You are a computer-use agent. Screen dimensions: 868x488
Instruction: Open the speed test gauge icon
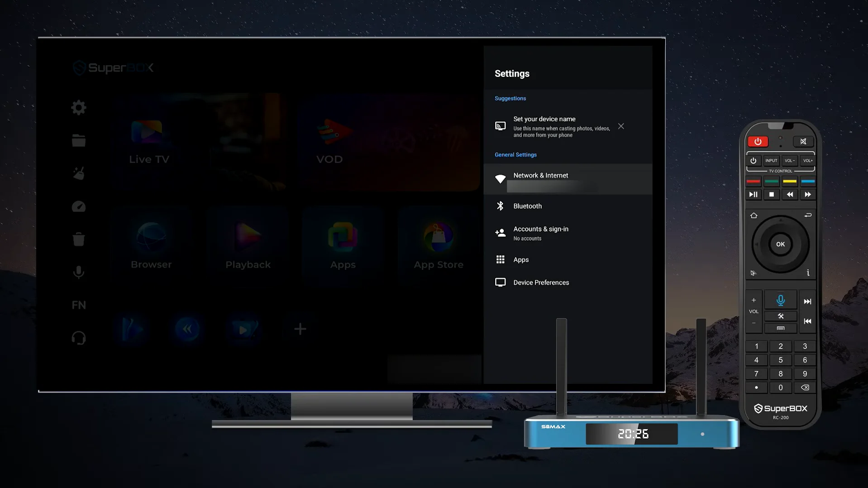[x=79, y=206]
